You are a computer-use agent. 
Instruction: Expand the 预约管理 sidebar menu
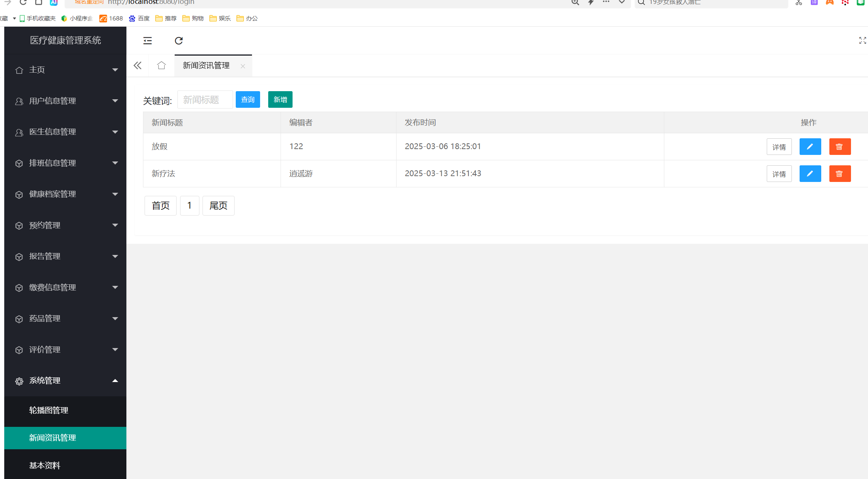coord(65,225)
